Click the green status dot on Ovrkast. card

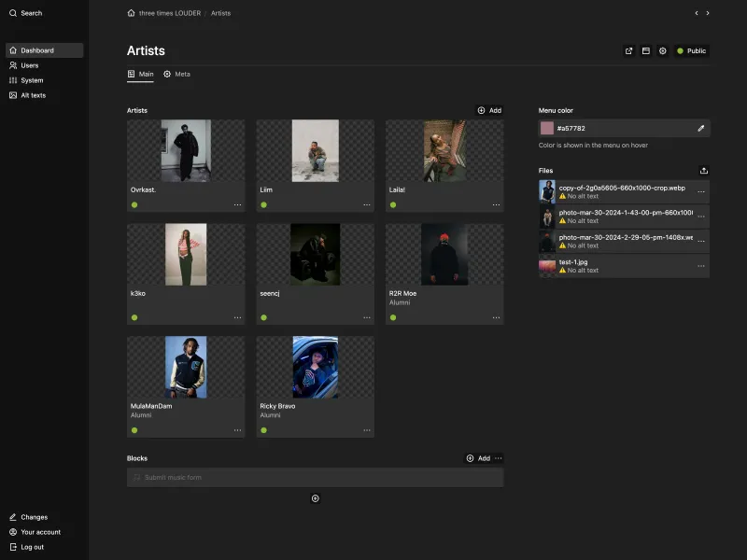134,203
